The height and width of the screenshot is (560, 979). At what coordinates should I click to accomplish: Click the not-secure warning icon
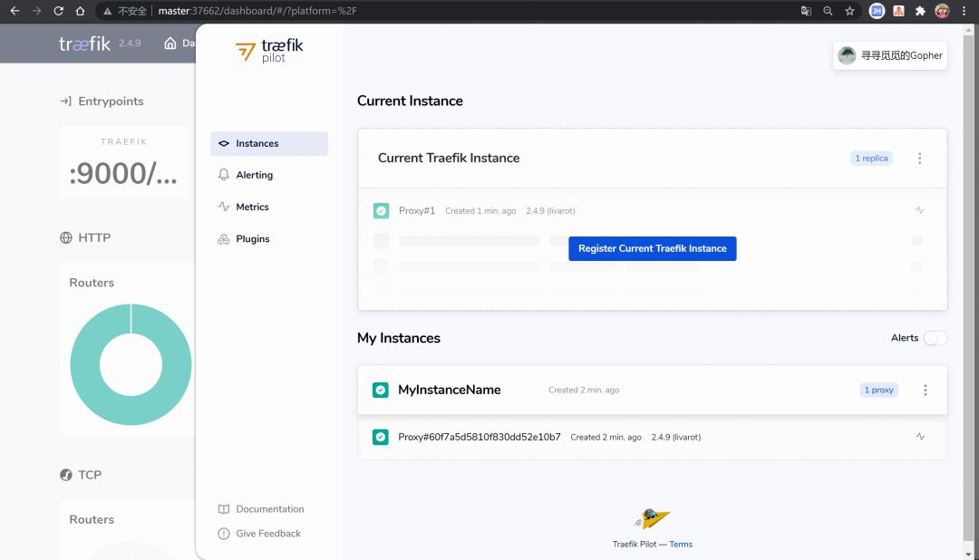pos(107,11)
